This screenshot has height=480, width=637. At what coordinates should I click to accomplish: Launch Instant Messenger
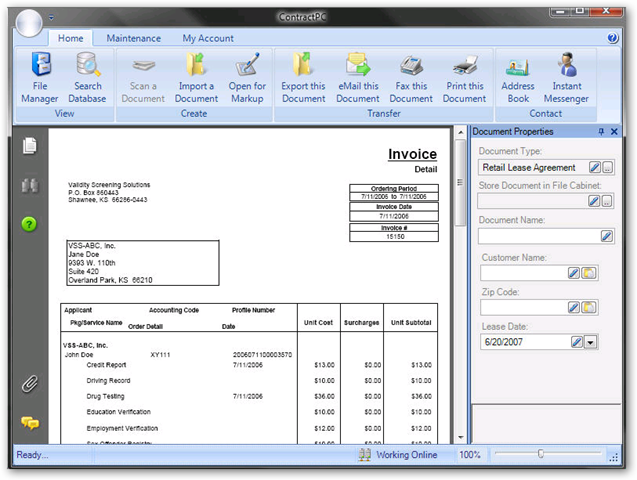tap(567, 78)
